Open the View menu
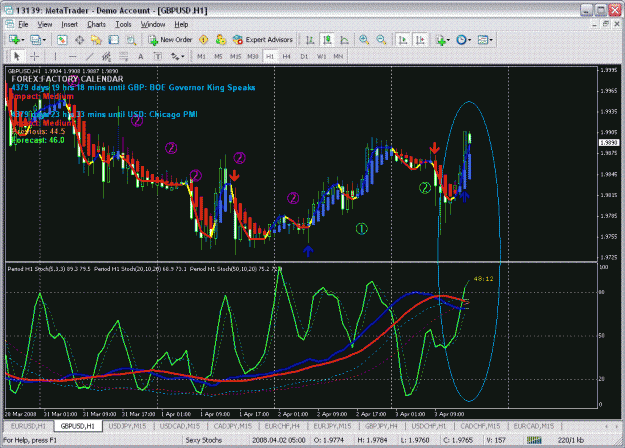625x448 pixels. (45, 24)
